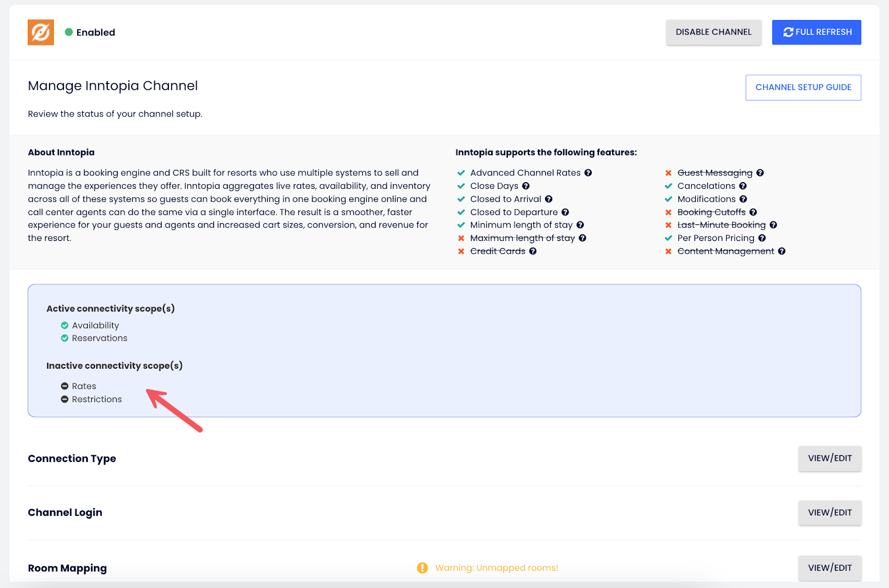Image resolution: width=889 pixels, height=588 pixels.
Task: Click the green Enabled status dot
Action: [69, 32]
